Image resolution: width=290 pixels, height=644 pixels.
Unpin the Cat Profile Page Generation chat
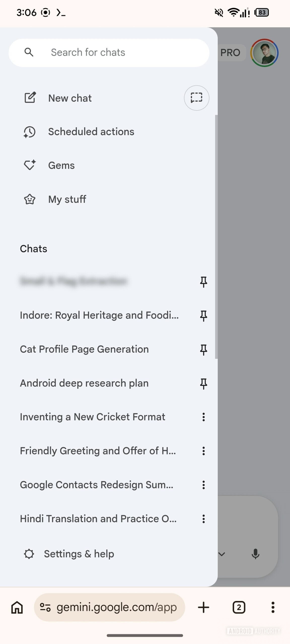tap(204, 349)
